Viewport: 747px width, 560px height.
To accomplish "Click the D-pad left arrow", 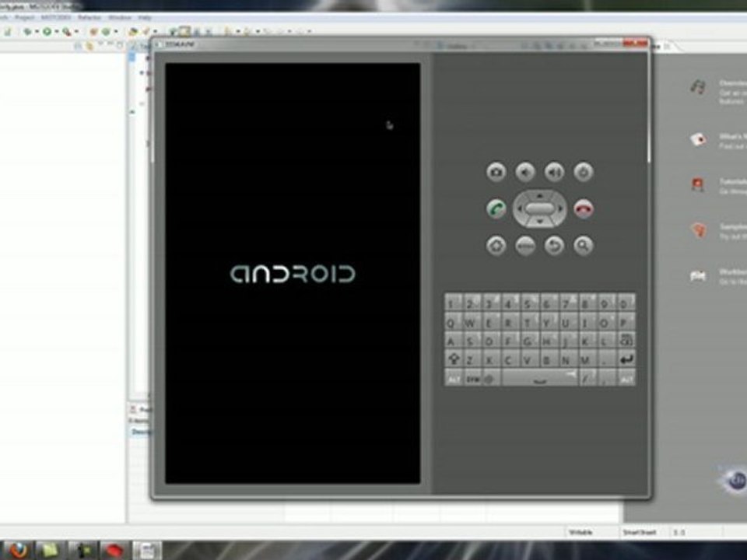I will tap(520, 208).
